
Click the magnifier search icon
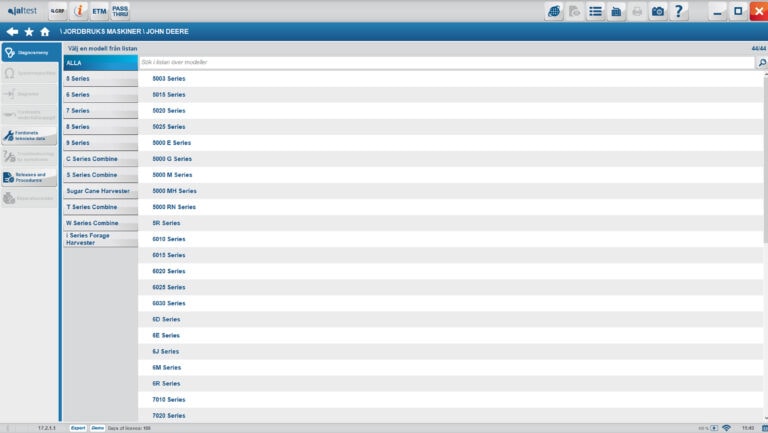762,63
